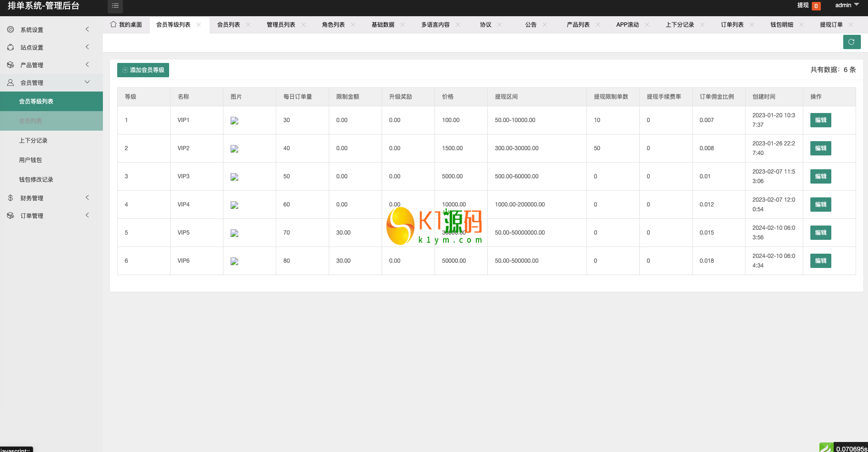Open 会员列表 in sidebar submenu
The width and height of the screenshot is (868, 452).
(51, 121)
